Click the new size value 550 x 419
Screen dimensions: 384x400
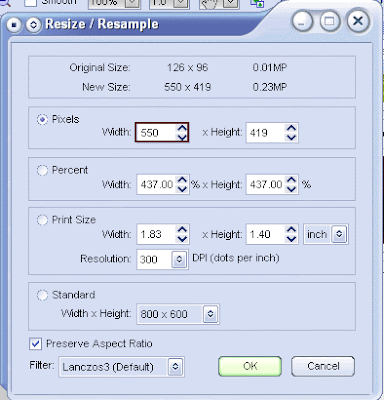(188, 87)
